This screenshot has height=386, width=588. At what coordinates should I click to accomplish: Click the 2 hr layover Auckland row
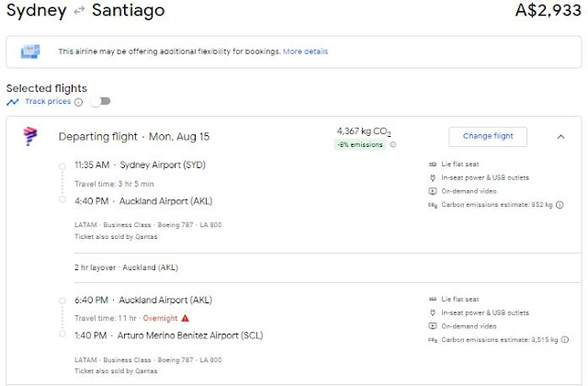pos(125,267)
